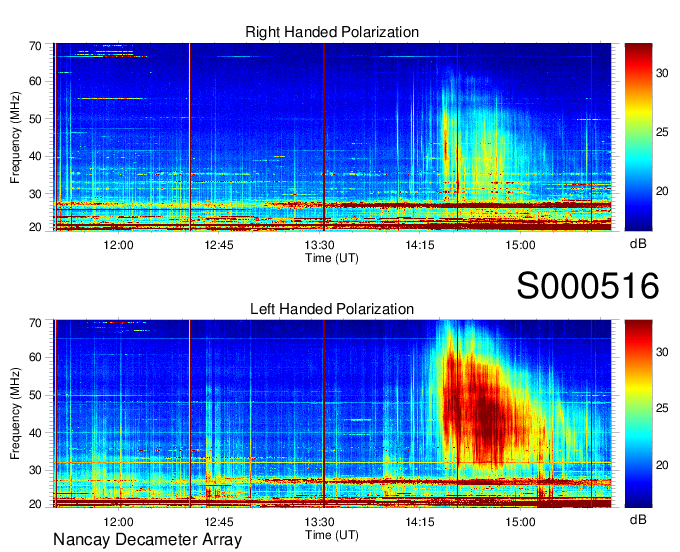The image size is (680, 552).
Task: Click the 12:00 tick of the left-handed plot
Action: [118, 522]
